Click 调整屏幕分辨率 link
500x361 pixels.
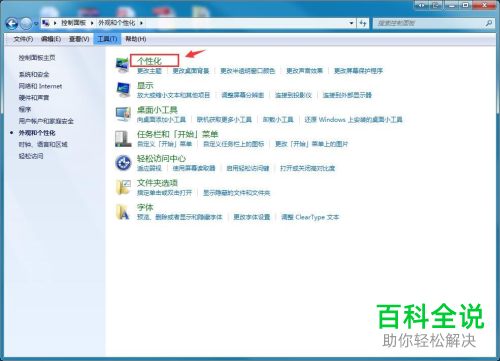coord(243,95)
